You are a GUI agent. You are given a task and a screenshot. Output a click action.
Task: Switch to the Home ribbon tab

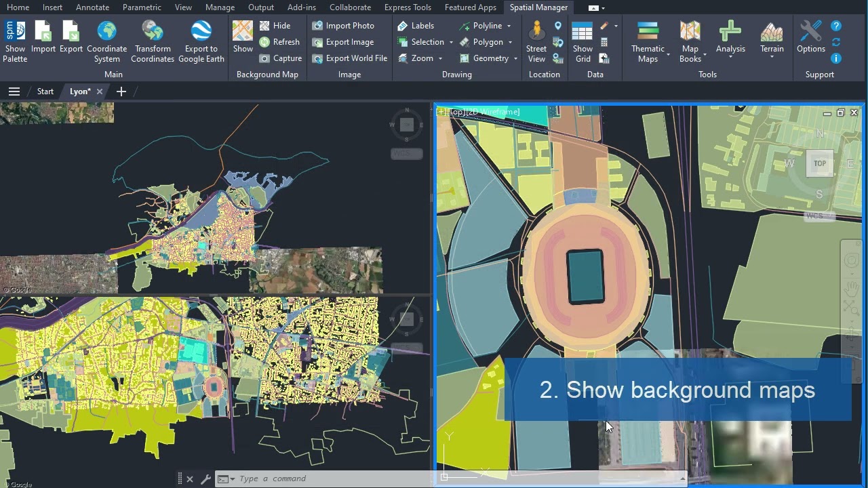pyautogui.click(x=18, y=7)
